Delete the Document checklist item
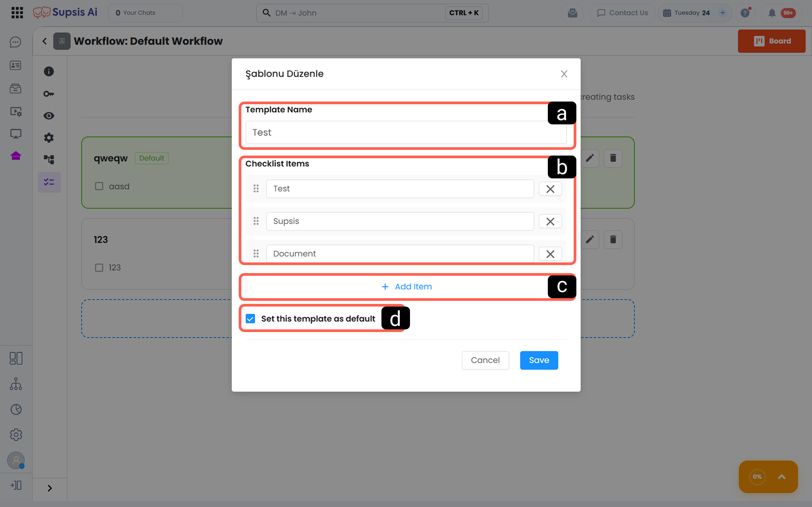 click(x=550, y=254)
